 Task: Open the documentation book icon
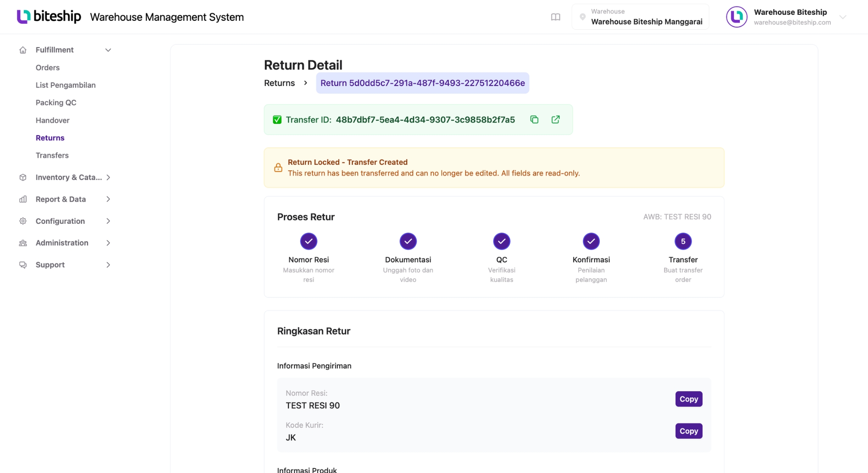click(x=555, y=17)
